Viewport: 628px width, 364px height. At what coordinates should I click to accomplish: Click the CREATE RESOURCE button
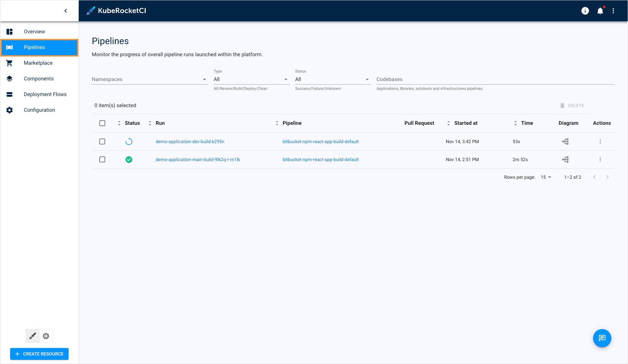pos(40,354)
